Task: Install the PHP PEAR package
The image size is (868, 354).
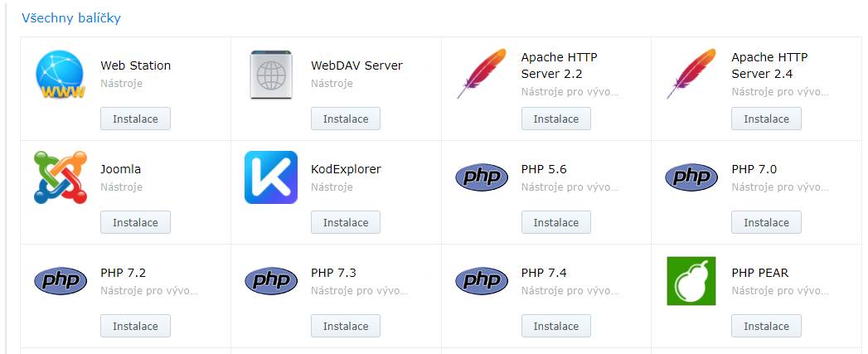Action: coord(767,327)
